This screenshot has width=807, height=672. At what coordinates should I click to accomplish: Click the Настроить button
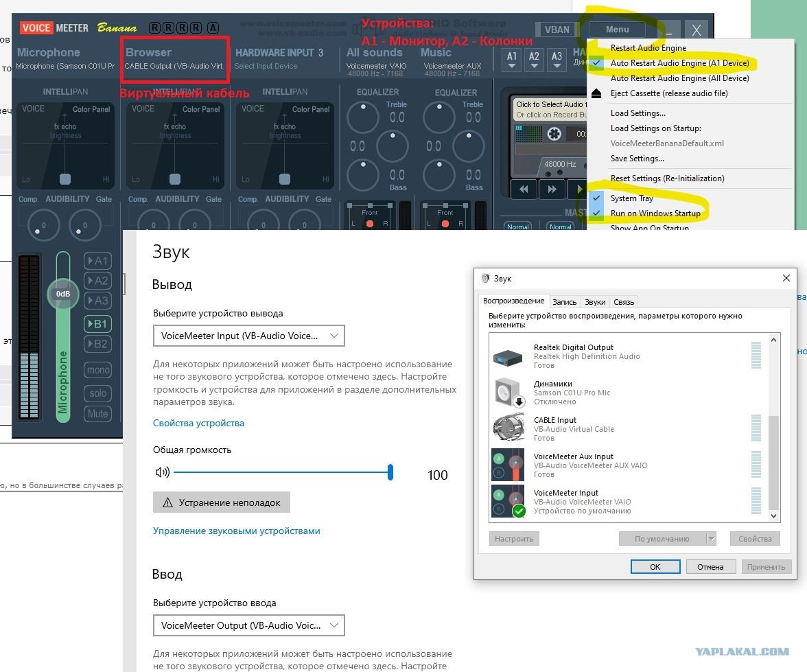point(513,539)
